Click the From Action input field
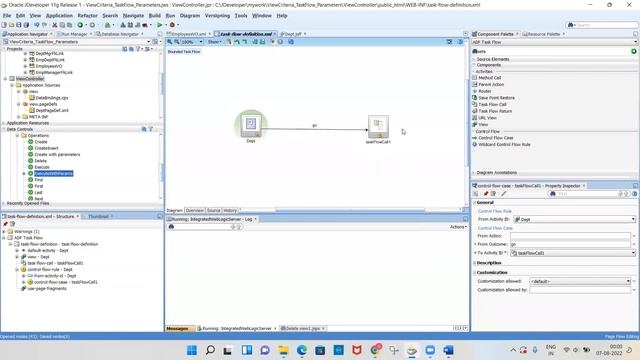This screenshot has width=640, height=360. coord(570,236)
